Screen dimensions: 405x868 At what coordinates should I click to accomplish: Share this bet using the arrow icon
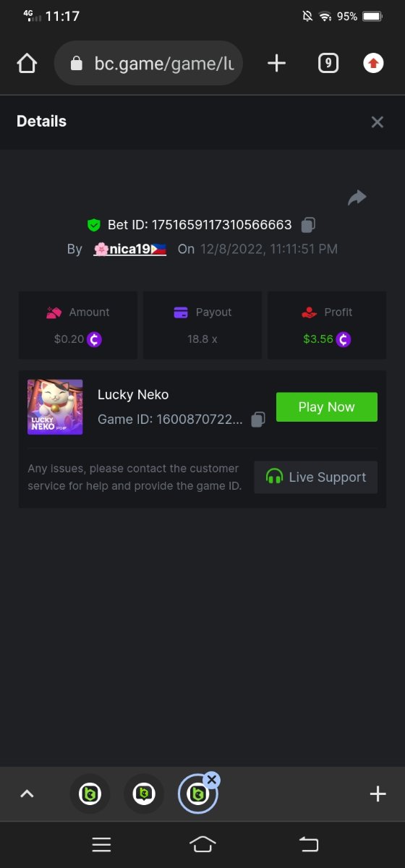coord(357,197)
